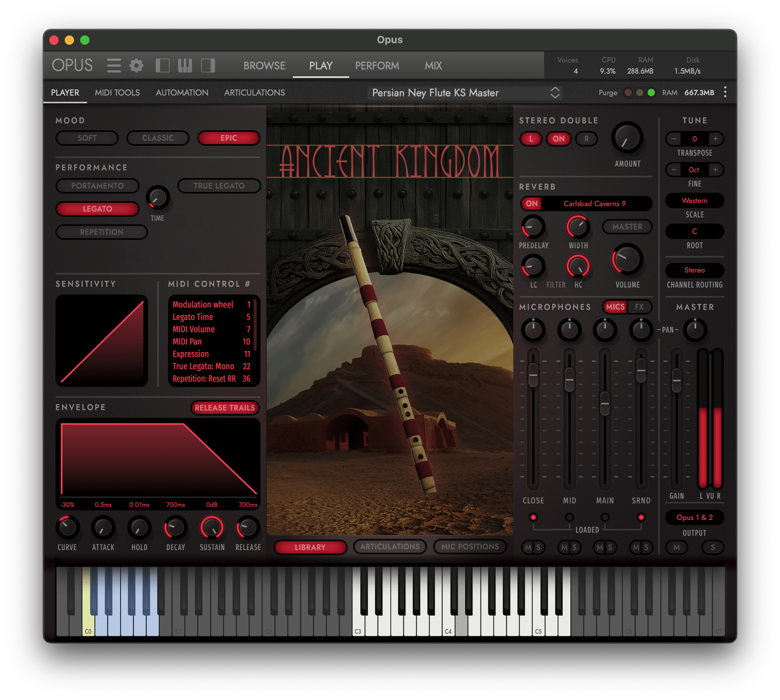780x700 pixels.
Task: Toggle the left sidebar panel icon
Action: (x=162, y=66)
